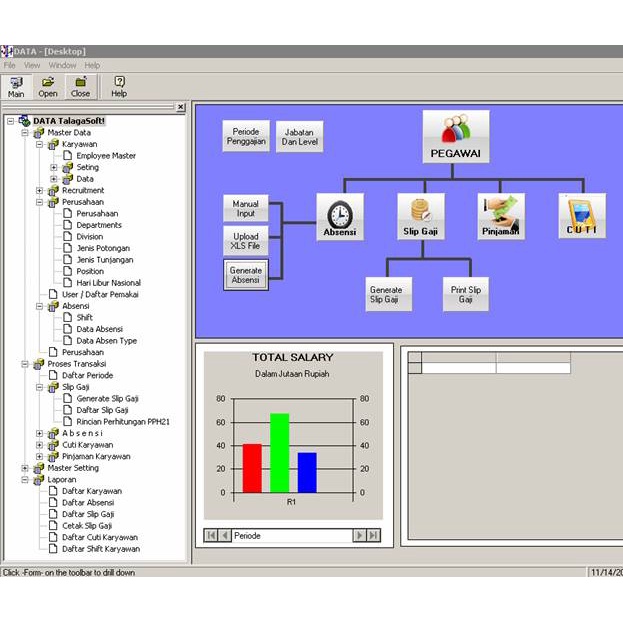
Task: Select the DATA TalagaSoft root node icon
Action: point(24,121)
